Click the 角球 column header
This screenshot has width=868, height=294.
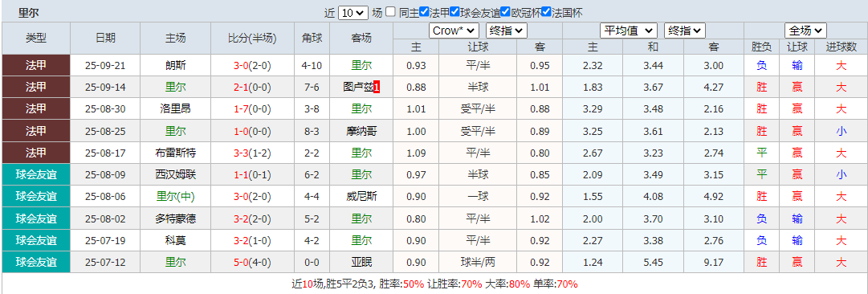coord(312,39)
